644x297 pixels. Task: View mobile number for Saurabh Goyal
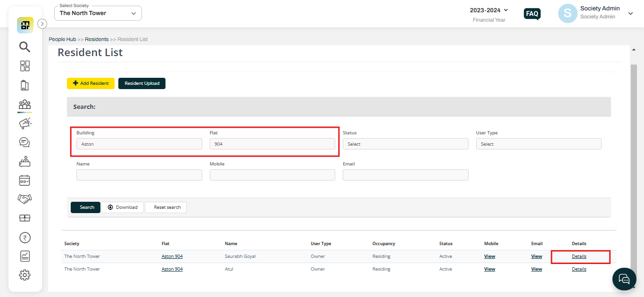490,256
